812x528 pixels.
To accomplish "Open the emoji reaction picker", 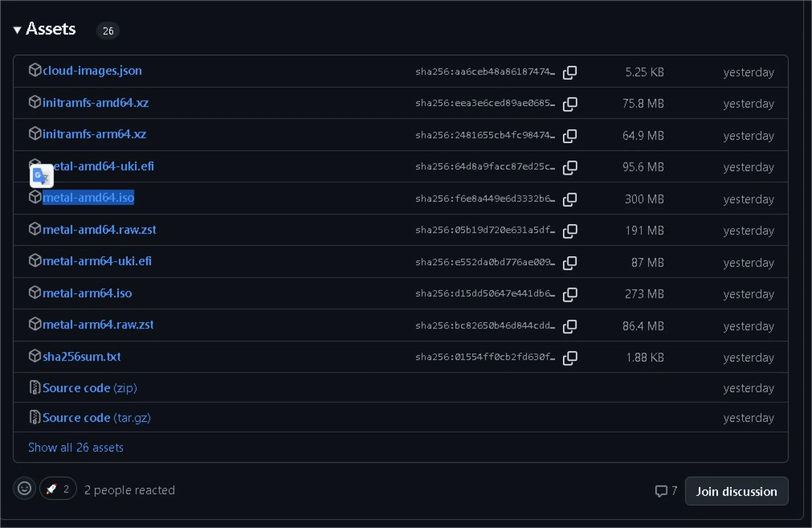I will [24, 488].
